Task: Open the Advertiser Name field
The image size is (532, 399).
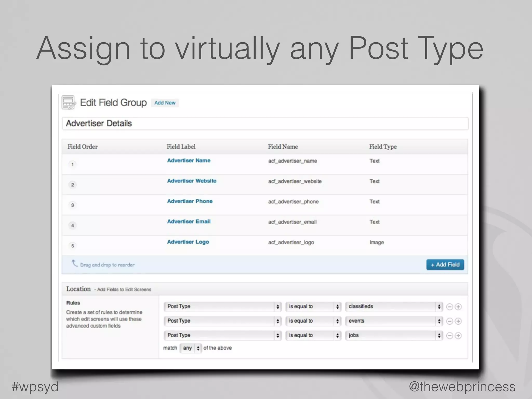Action: [189, 161]
